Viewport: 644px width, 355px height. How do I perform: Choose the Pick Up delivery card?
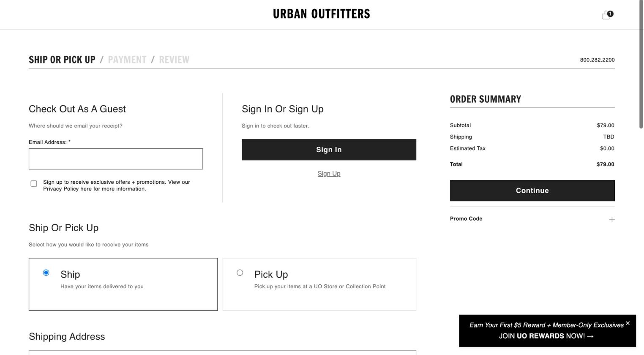point(319,284)
